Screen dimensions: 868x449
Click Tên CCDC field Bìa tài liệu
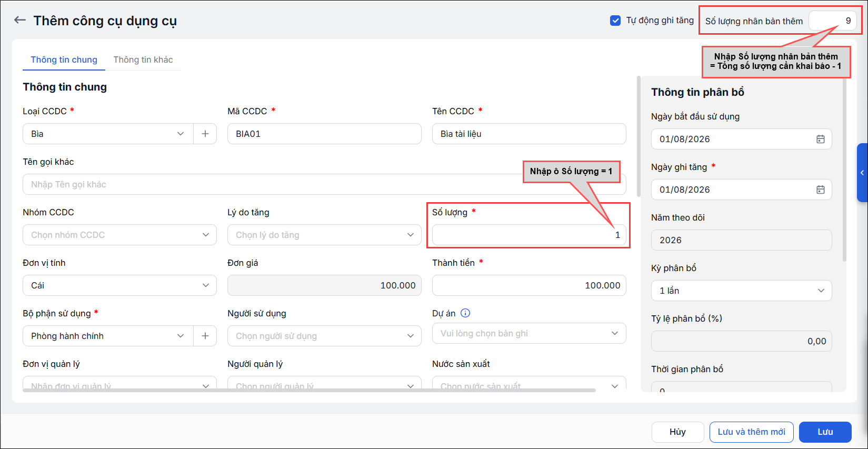click(x=529, y=134)
